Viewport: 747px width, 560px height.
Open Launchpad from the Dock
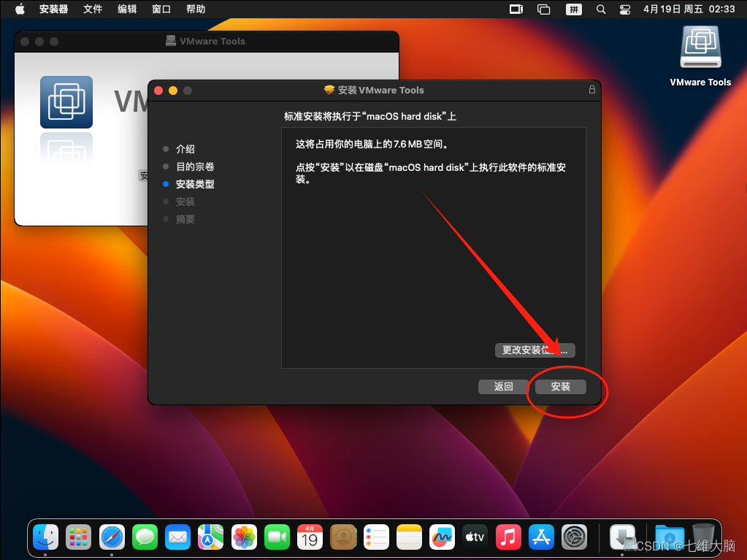click(79, 537)
